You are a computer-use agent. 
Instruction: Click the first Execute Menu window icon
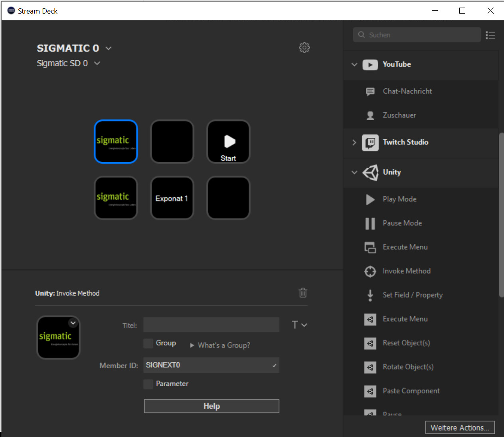[370, 247]
